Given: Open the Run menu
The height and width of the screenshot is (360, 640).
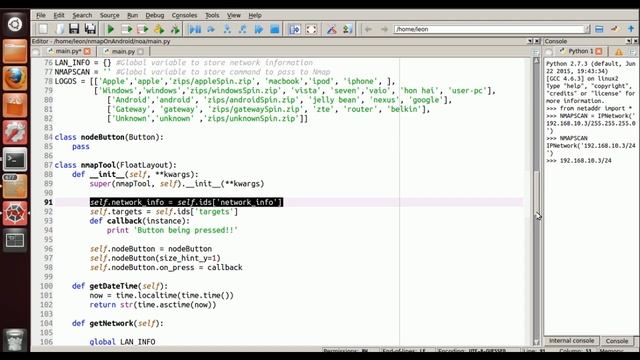Looking at the screenshot, I should (132, 15).
